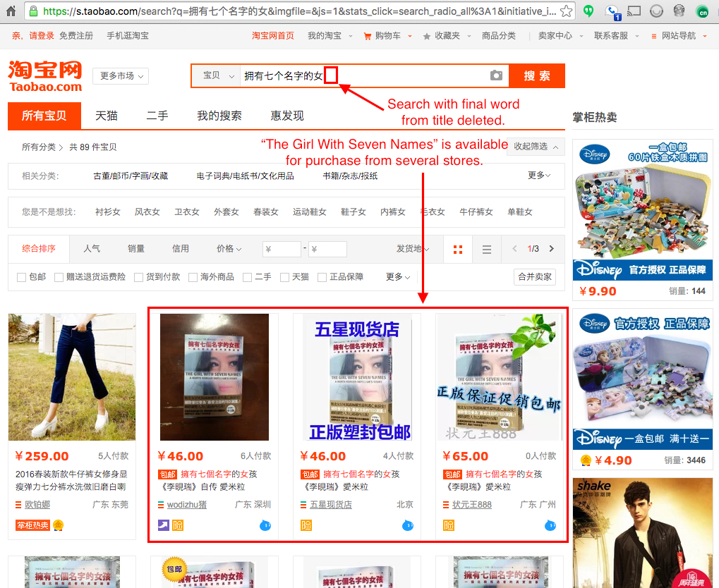Viewport: 719px width, 588px height.
Task: Open the 惠发现 tab
Action: [287, 116]
